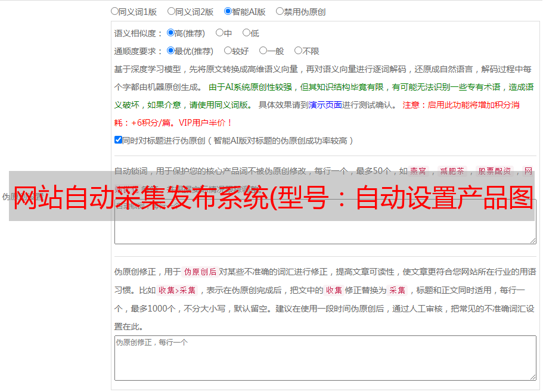The height and width of the screenshot is (392, 543).
Task: Set 通顺度要求 to 最优(推荐)
Action: pos(170,51)
